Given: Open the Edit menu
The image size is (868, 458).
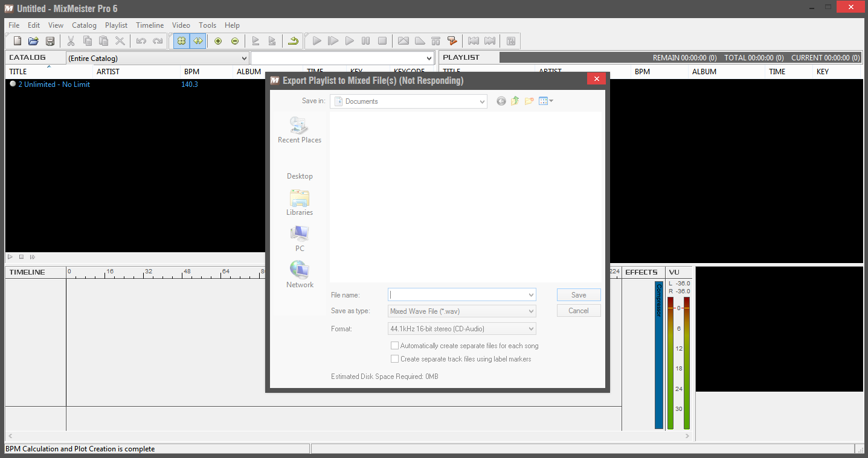Looking at the screenshot, I should click(x=34, y=25).
